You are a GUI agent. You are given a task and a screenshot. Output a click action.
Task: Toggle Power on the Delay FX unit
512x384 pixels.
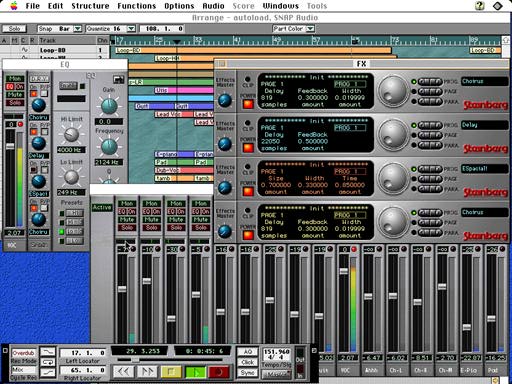click(x=248, y=148)
